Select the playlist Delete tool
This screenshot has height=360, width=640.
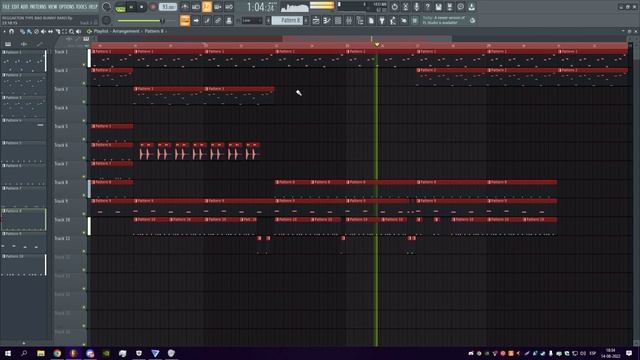tap(36, 31)
